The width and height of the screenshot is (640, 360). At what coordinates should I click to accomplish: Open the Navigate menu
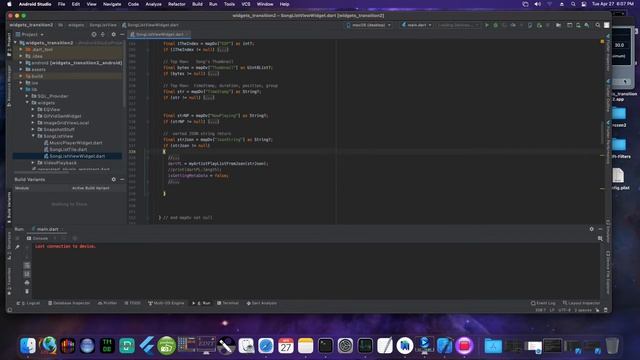pyautogui.click(x=112, y=4)
